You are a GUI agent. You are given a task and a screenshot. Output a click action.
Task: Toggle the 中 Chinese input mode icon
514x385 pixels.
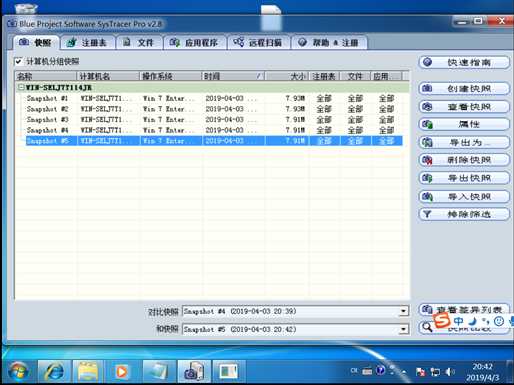(x=458, y=321)
